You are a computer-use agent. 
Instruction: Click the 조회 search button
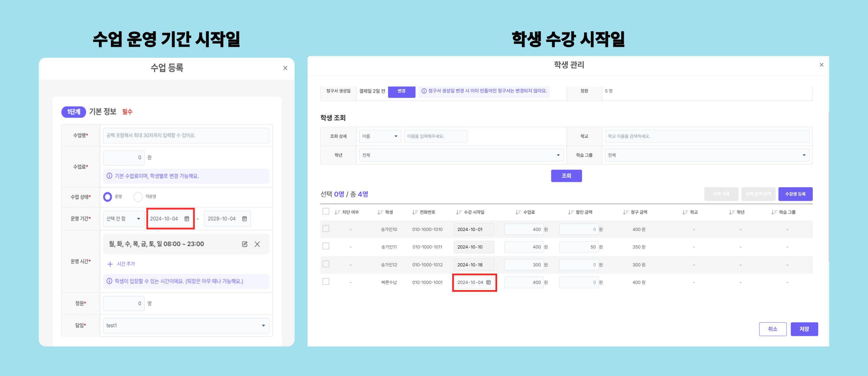pyautogui.click(x=566, y=176)
